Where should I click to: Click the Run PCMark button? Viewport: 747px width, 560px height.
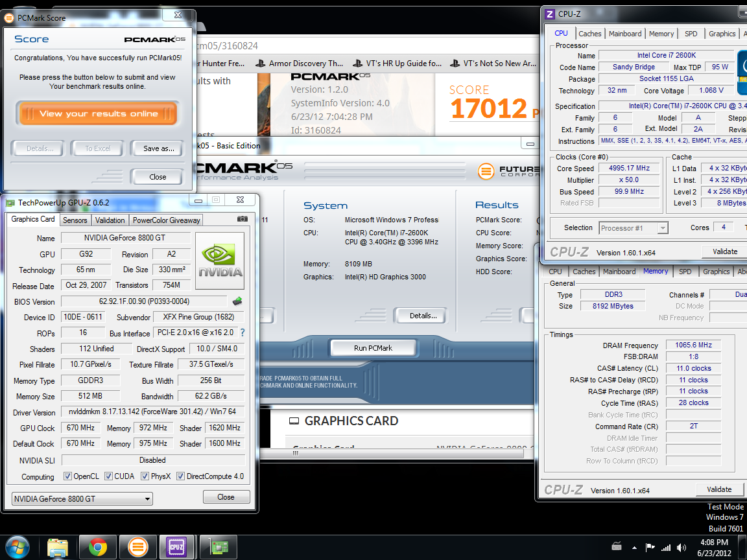(373, 348)
